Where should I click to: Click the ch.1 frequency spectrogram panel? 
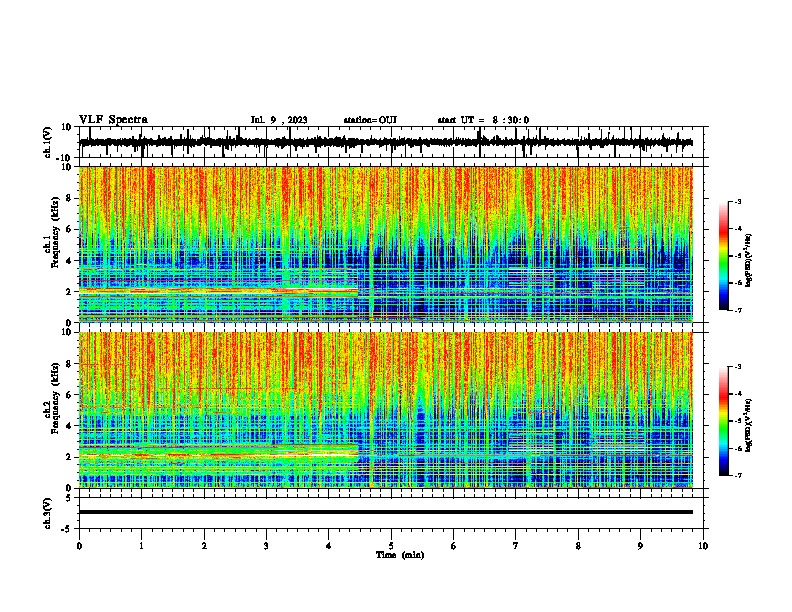386,244
